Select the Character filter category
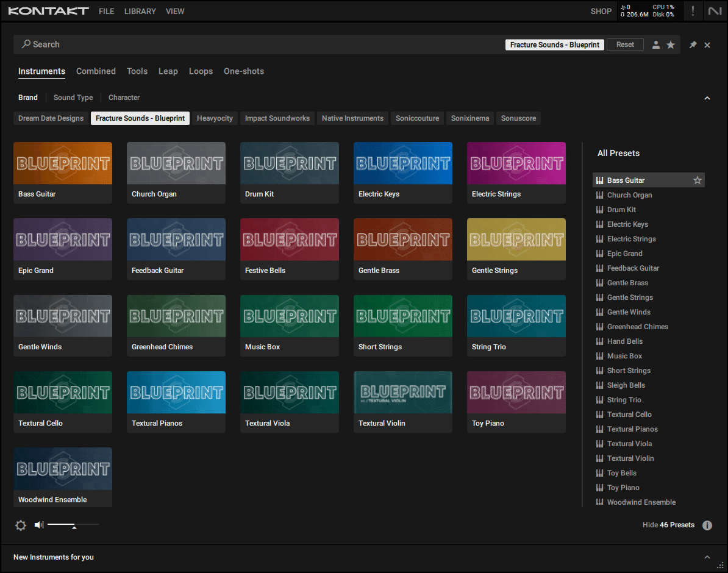 click(x=124, y=98)
